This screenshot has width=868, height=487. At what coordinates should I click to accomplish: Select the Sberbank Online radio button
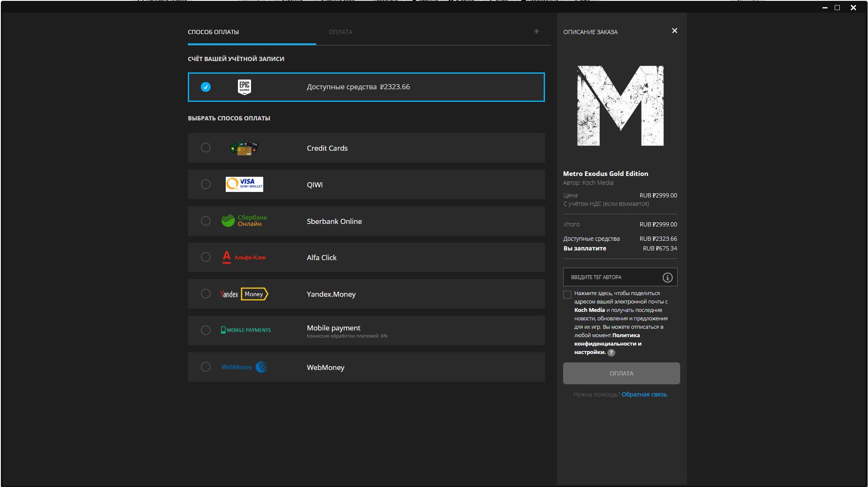(x=206, y=221)
